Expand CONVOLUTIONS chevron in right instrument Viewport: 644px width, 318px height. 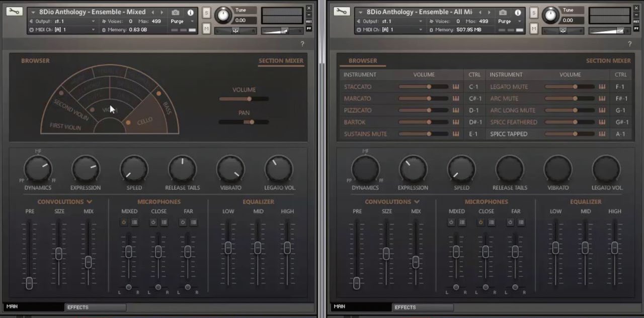417,202
